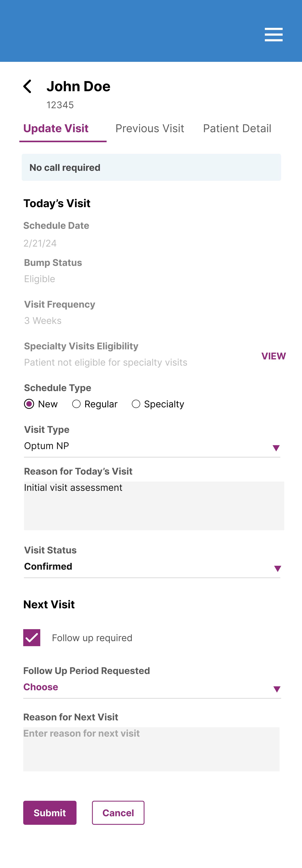This screenshot has width=302, height=868.
Task: Choose the Specialty schedule type
Action: tap(136, 404)
